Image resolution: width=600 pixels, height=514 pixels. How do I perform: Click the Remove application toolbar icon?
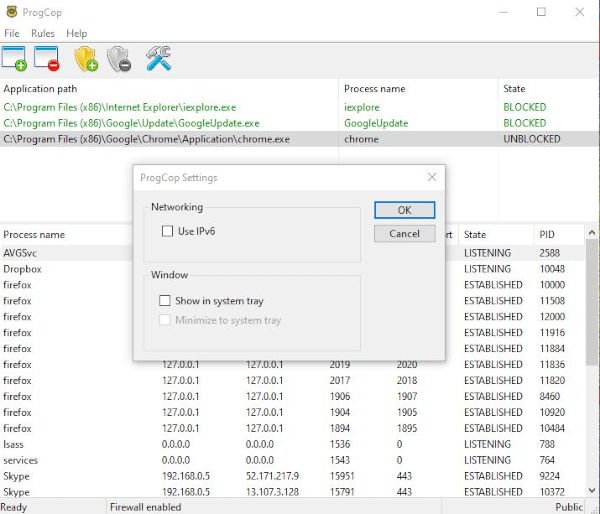[46, 59]
